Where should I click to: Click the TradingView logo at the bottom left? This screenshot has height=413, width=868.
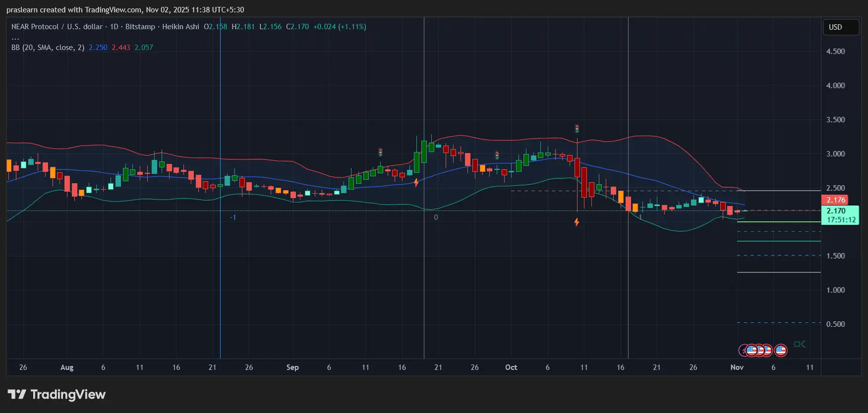coord(57,395)
